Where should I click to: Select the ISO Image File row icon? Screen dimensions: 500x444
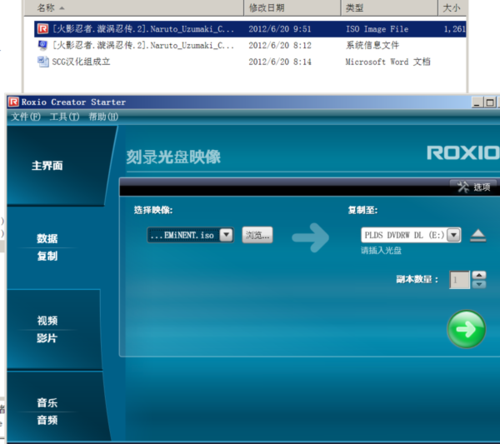click(43, 29)
